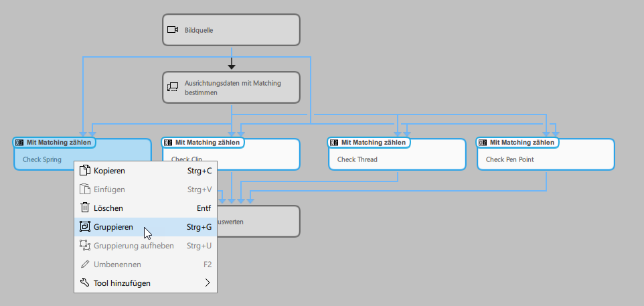Click the counter icon on Check Thread node
Screen dimensions: 644x306
pyautogui.click(x=335, y=143)
